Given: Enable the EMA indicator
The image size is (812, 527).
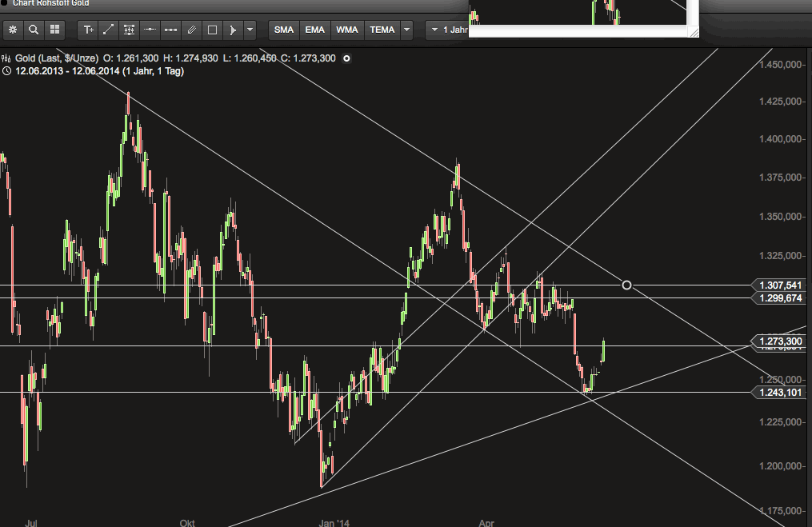Looking at the screenshot, I should (x=314, y=30).
